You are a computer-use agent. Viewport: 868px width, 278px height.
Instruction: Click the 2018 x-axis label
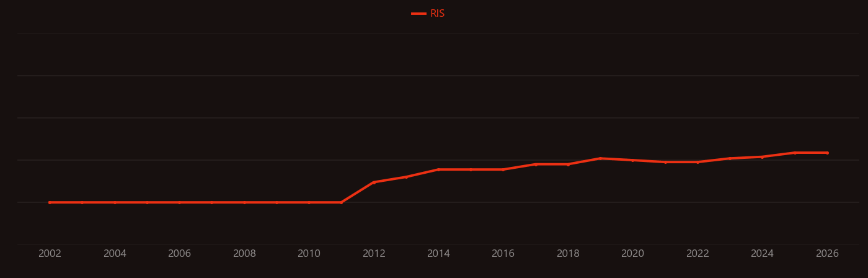click(x=568, y=254)
